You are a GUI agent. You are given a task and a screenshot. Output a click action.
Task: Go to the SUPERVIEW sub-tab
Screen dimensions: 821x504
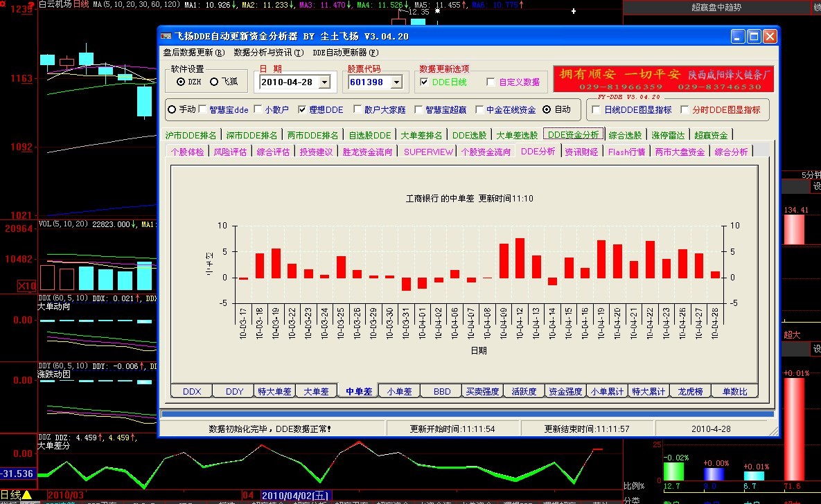pos(428,152)
